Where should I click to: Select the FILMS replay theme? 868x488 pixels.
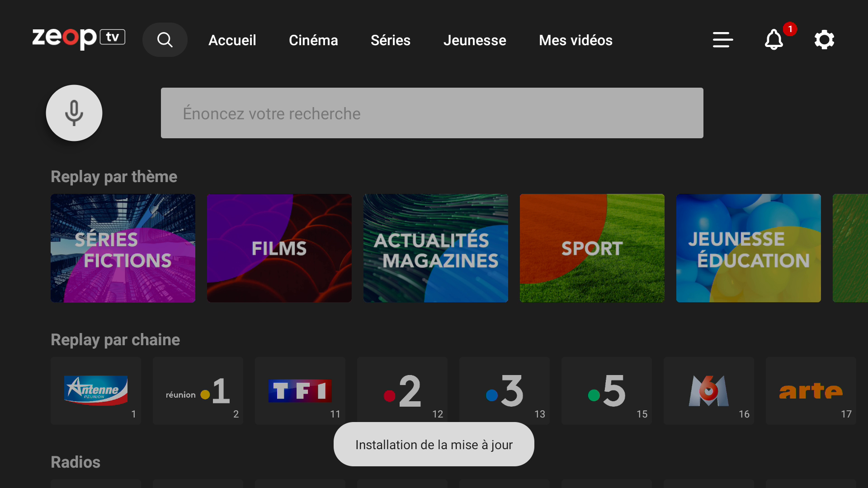[x=279, y=248]
